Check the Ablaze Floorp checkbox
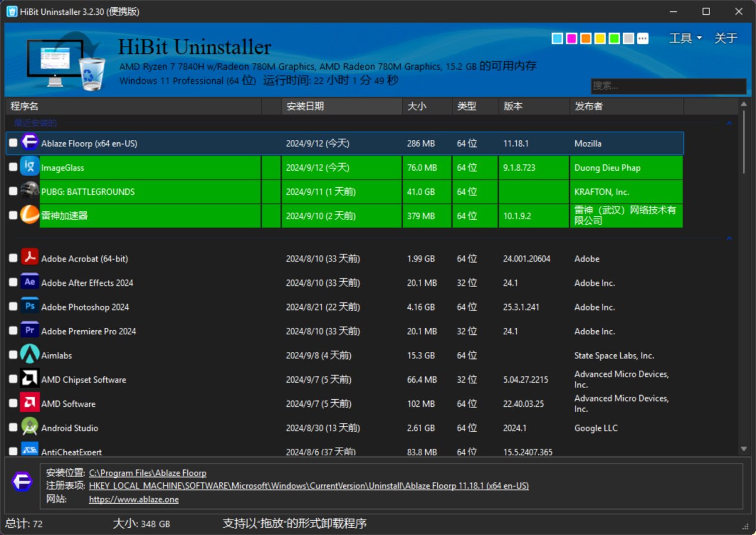The image size is (756, 535). coord(13,143)
